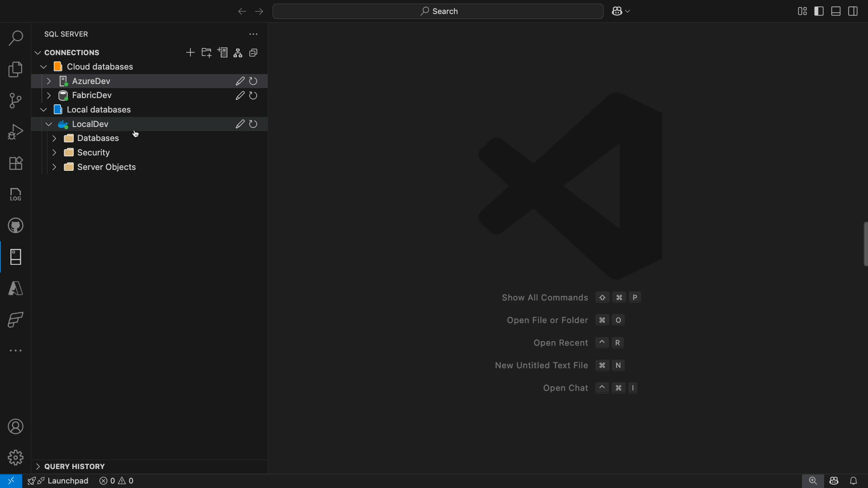This screenshot has width=868, height=488.
Task: Select the FabricDev connection label
Action: (92, 95)
